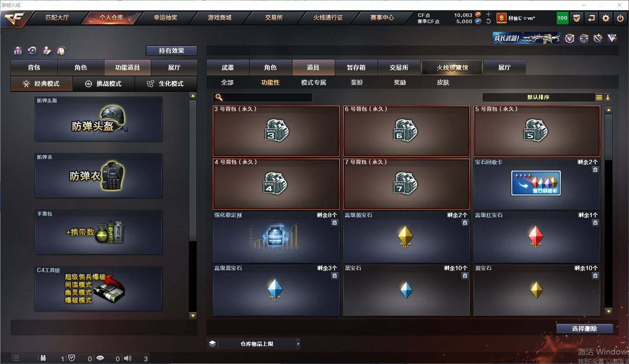The image size is (629, 364).
Task: Toggle sort direction arrow button
Action: pyautogui.click(x=608, y=97)
